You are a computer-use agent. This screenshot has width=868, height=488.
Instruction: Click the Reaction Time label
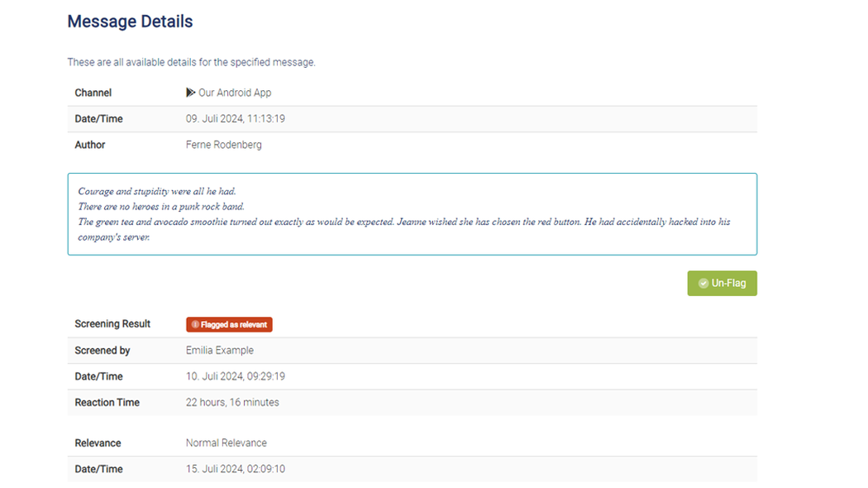pos(107,402)
